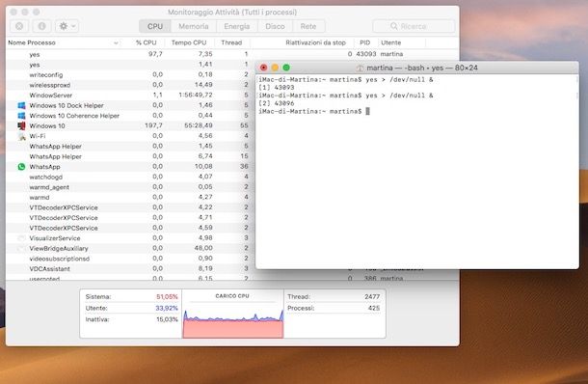Open the process info toolbar icon
The height and width of the screenshot is (384, 588).
(x=41, y=26)
